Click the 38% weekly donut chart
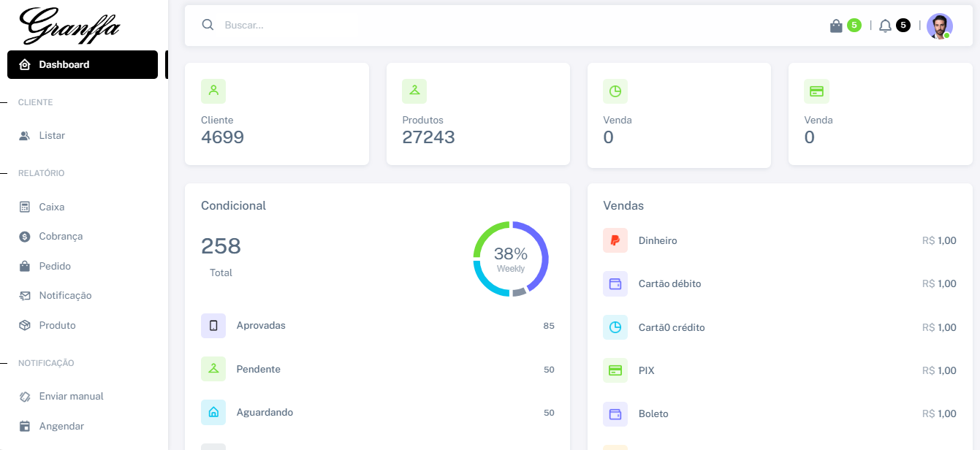The height and width of the screenshot is (450, 980). 510,259
